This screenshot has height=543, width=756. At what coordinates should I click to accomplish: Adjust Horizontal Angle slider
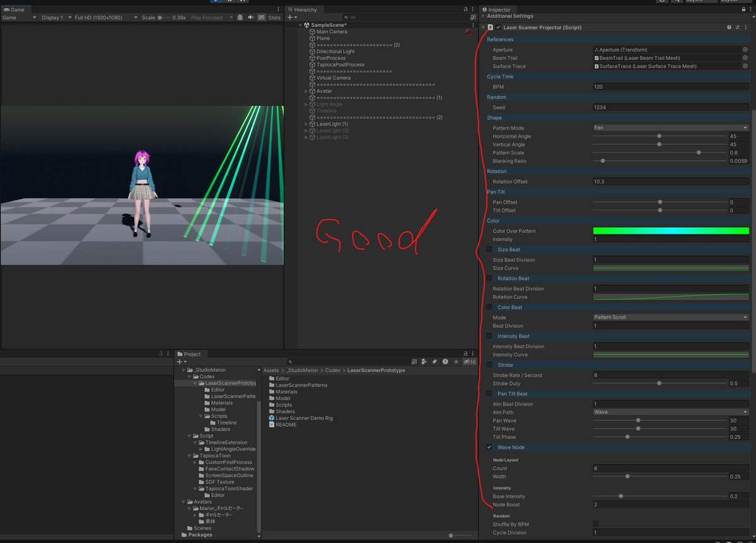660,136
